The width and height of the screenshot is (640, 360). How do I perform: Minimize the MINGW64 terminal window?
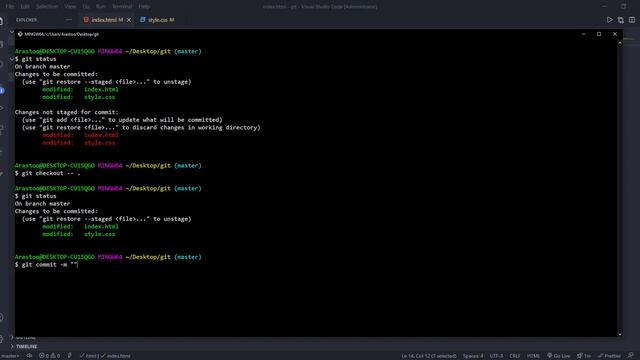pos(583,34)
